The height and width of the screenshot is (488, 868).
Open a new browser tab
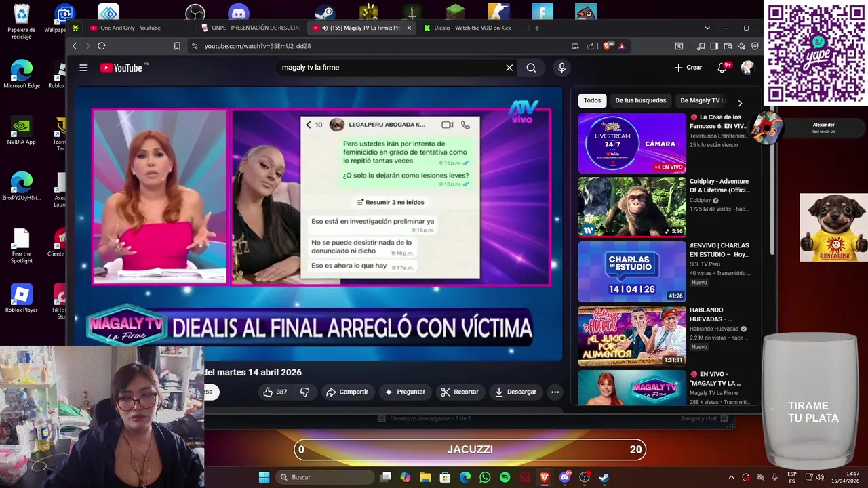536,28
